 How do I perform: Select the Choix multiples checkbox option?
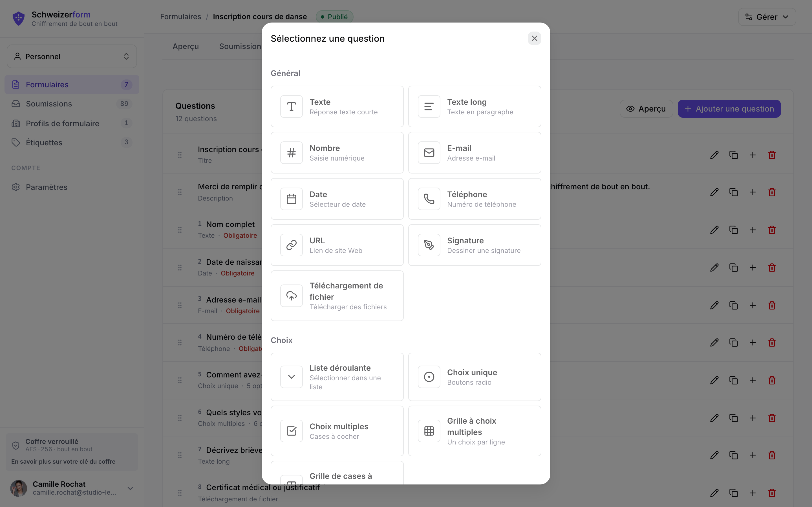point(337,431)
